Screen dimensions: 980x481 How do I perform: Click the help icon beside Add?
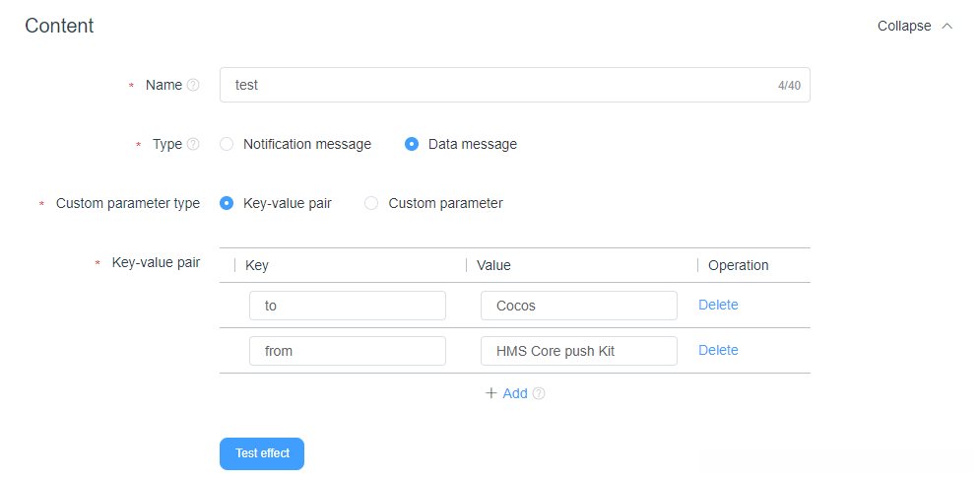tap(539, 393)
